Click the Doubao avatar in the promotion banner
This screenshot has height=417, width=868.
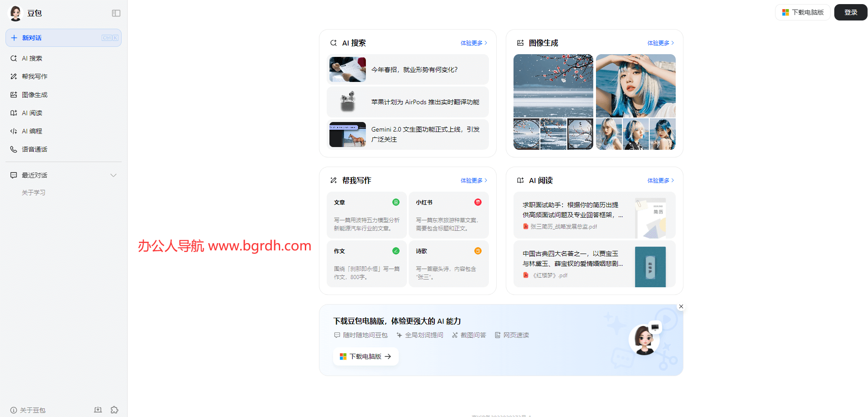point(644,340)
